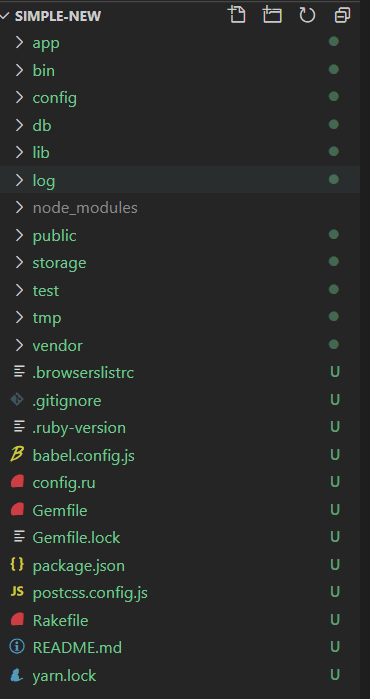Click the green status dot on log folder
The image size is (370, 699).
point(333,180)
